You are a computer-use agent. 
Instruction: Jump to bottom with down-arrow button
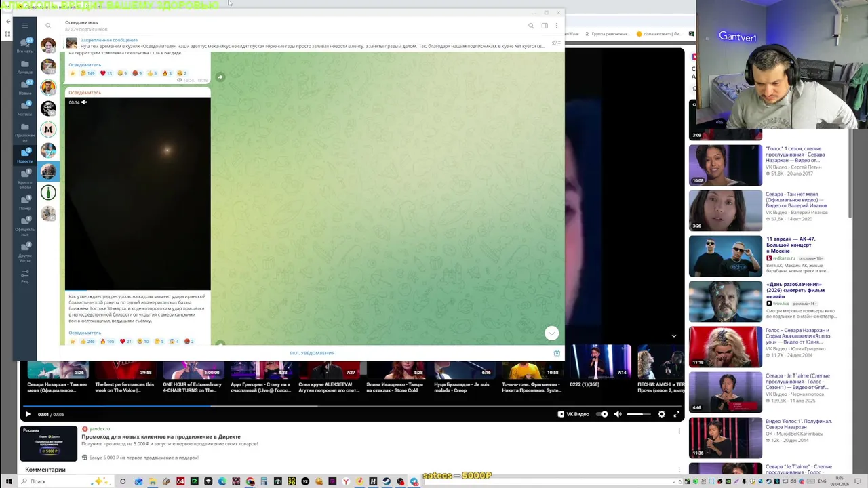[x=551, y=333]
